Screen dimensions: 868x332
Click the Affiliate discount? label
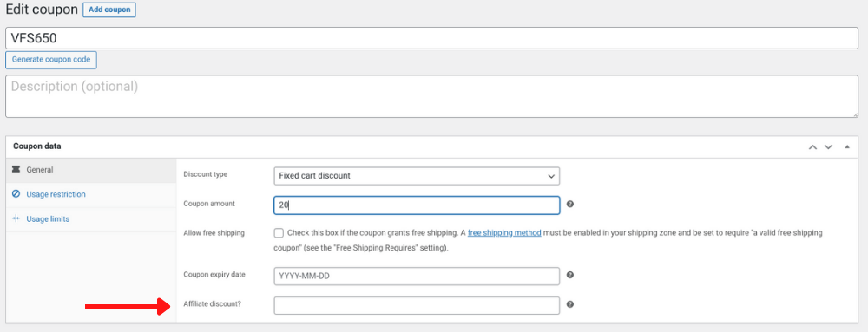coord(212,303)
